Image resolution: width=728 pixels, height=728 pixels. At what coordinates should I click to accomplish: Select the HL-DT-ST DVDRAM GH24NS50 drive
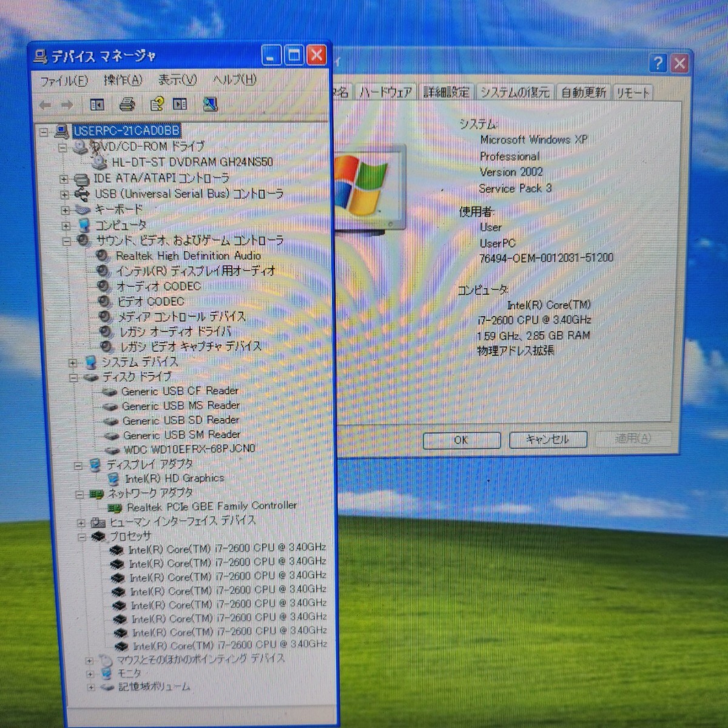[192, 162]
